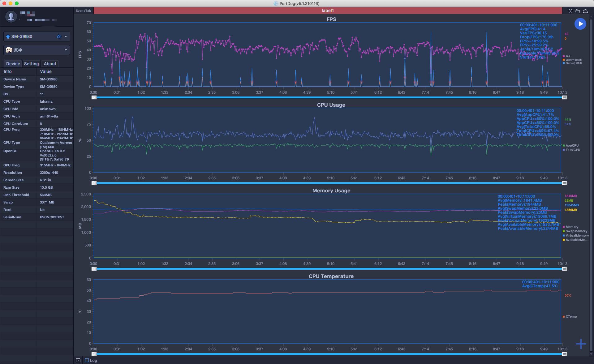Start recording with the blue play button
The image size is (594, 364).
pos(580,24)
